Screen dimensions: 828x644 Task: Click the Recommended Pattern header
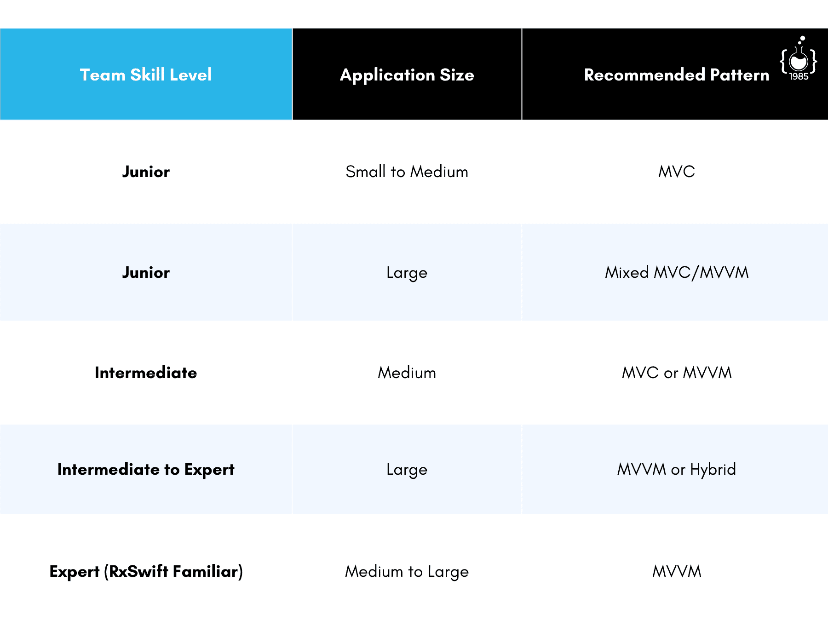pos(677,75)
